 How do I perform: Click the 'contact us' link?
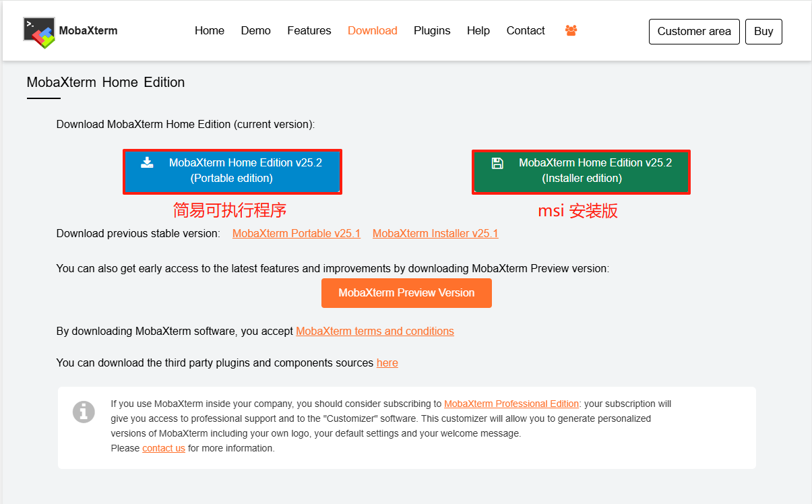(x=164, y=449)
